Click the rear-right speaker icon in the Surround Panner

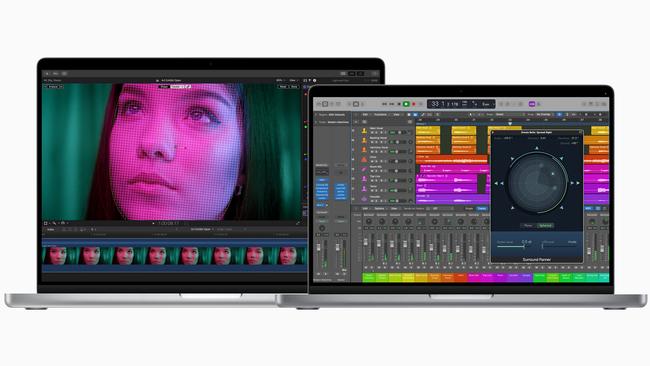561,208
